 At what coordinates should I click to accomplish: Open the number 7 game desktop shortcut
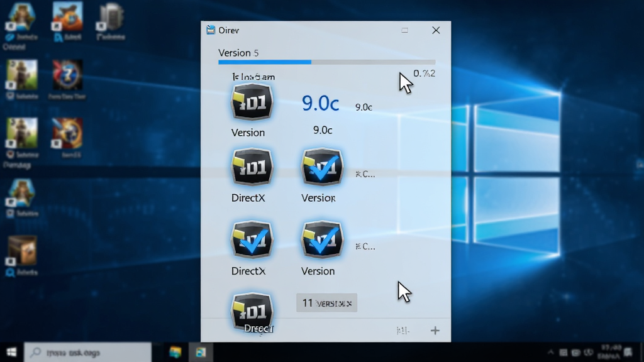(67, 75)
